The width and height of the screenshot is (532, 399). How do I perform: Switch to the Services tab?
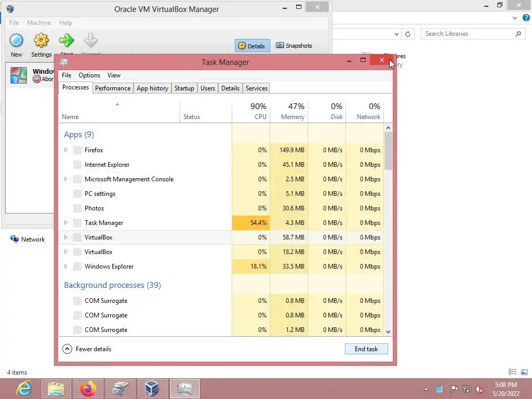(257, 88)
